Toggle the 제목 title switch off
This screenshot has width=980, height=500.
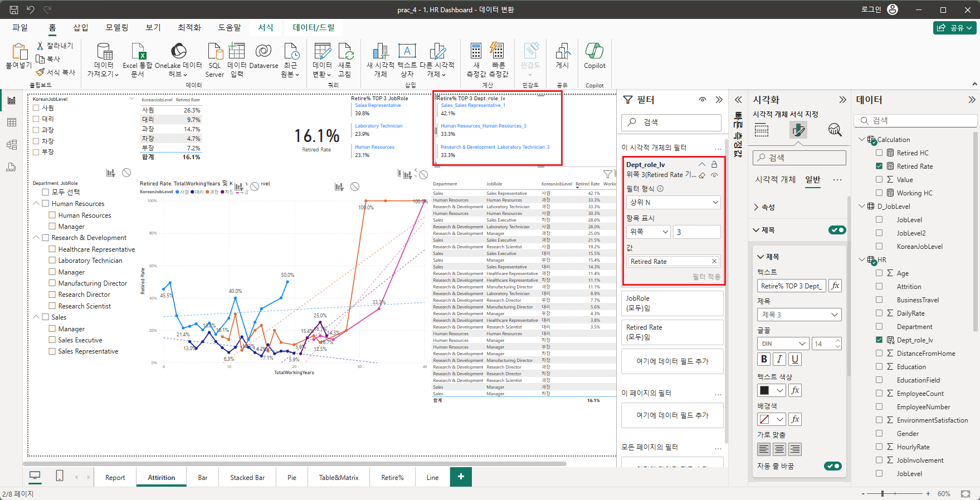click(837, 230)
